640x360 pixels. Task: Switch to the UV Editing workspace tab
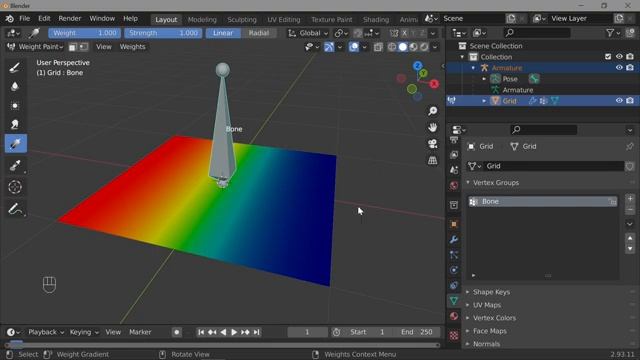tap(283, 20)
